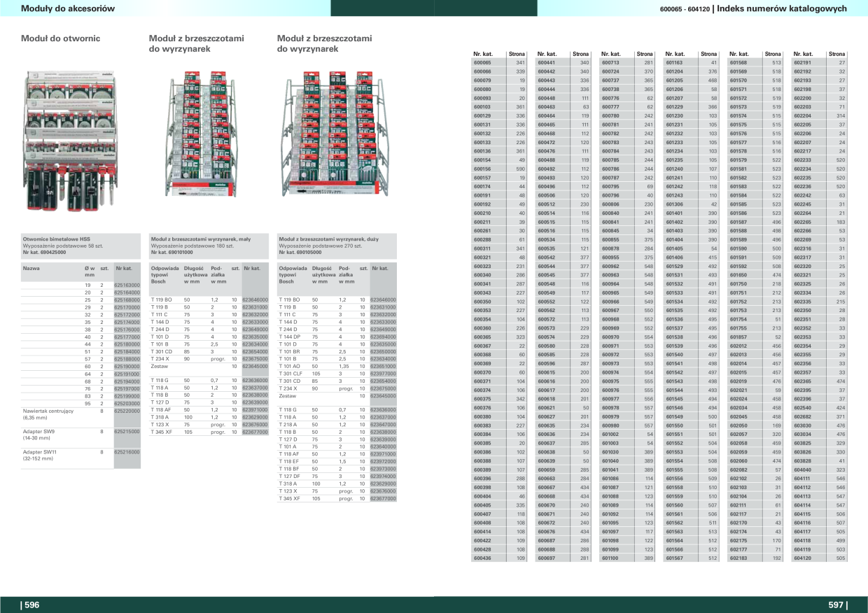This screenshot has width=868, height=613.
Task: Click page number 596 in footer
Action: point(31,605)
